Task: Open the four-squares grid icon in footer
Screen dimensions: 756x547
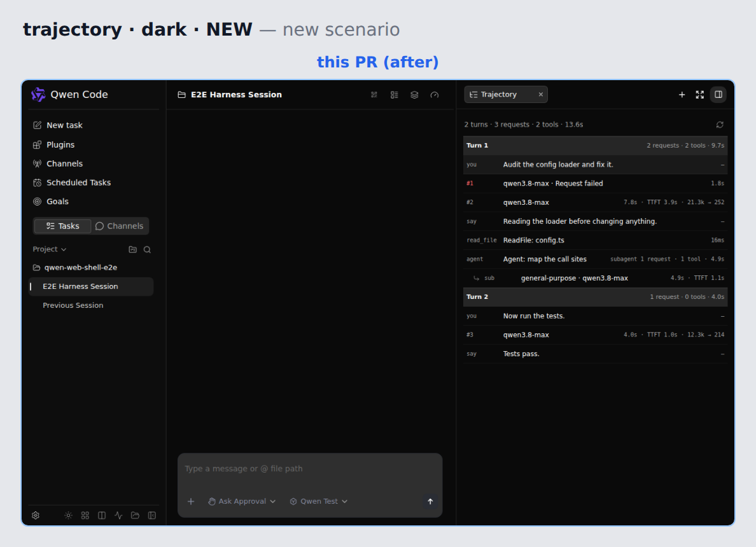Action: (85, 515)
